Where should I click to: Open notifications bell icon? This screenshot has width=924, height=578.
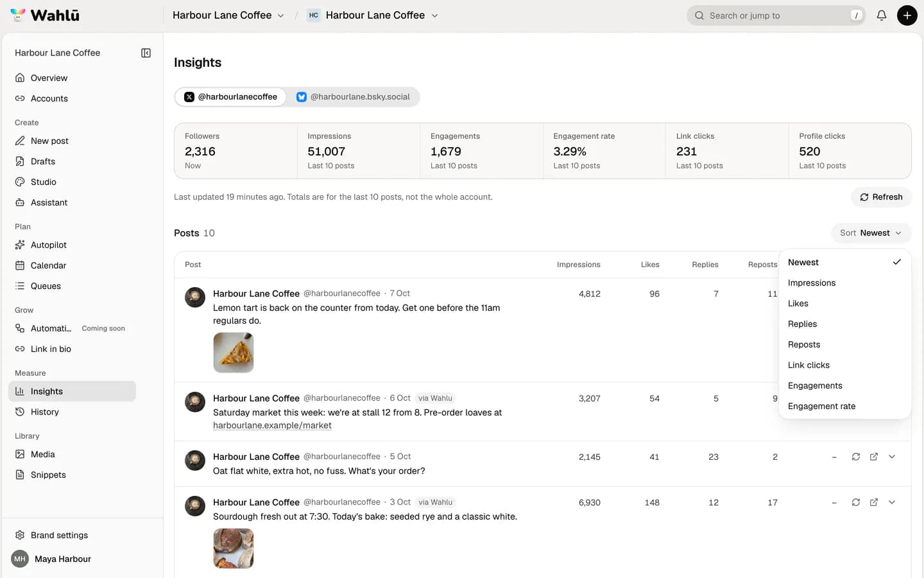pyautogui.click(x=882, y=15)
